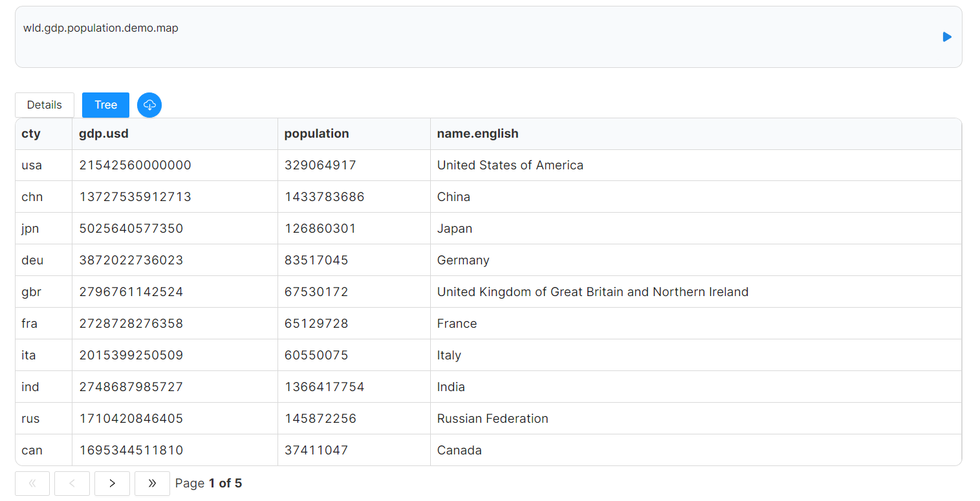Select the Germany name cell
The image size is (980, 501).
click(696, 261)
